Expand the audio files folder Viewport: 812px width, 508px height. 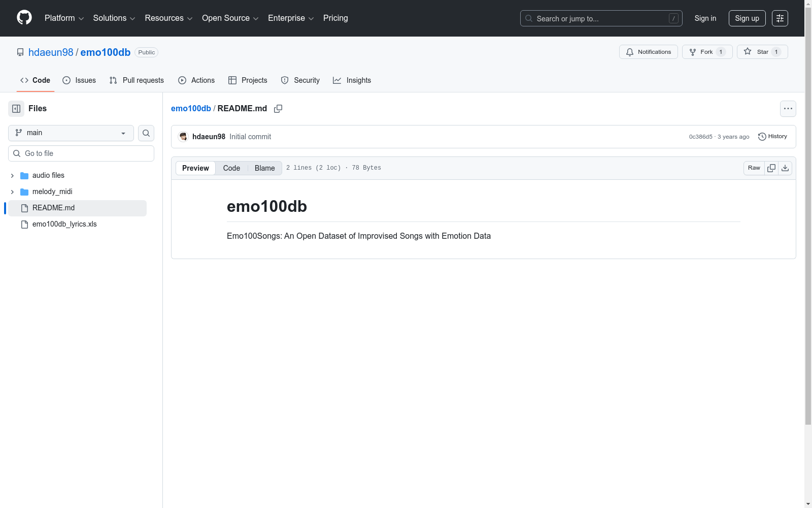(x=12, y=176)
